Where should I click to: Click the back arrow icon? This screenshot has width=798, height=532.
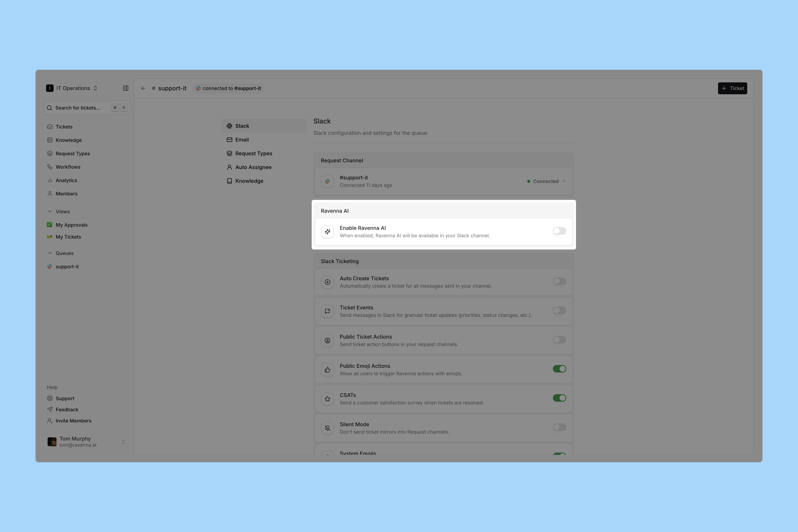tap(143, 88)
